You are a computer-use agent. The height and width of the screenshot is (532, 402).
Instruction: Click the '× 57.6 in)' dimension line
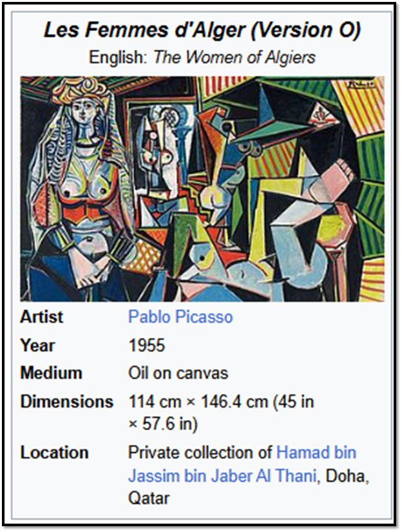click(163, 424)
